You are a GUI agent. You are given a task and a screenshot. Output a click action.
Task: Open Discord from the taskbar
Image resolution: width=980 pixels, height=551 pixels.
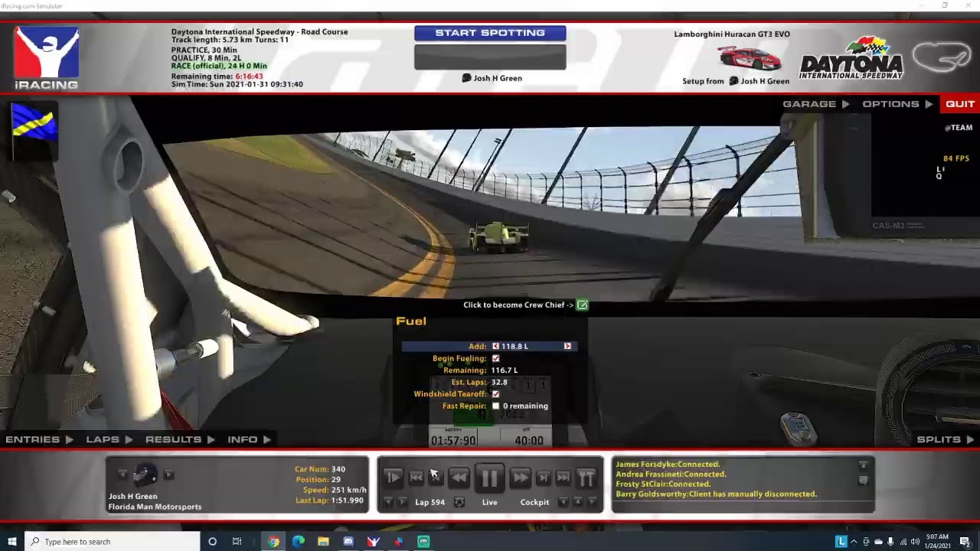click(x=348, y=542)
